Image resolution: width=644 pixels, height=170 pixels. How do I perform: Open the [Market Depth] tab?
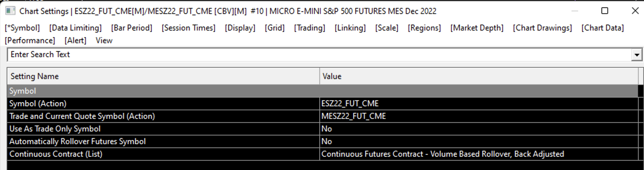click(477, 28)
